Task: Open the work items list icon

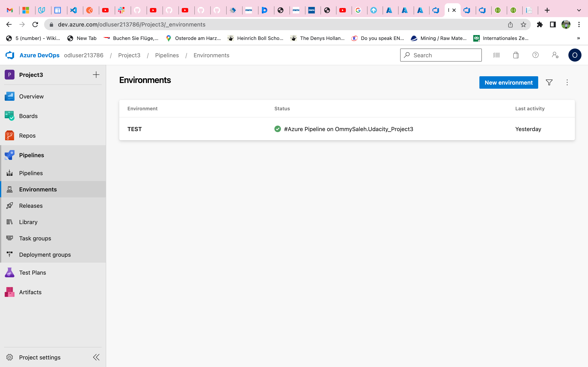Action: pos(496,55)
